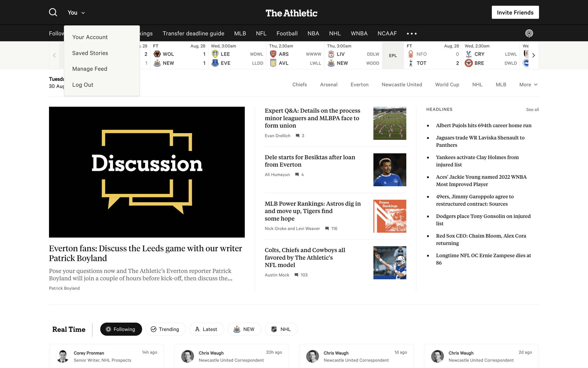Screen dimensions: 588x368
Task: Open the Newcastle United topic link
Action: coord(402,85)
